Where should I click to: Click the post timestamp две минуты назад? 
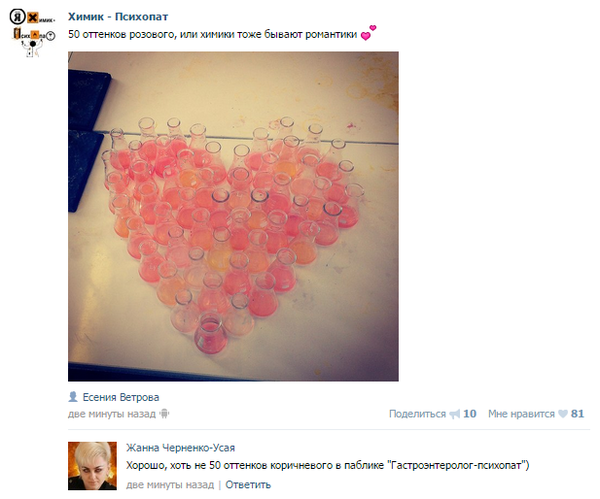(112, 414)
